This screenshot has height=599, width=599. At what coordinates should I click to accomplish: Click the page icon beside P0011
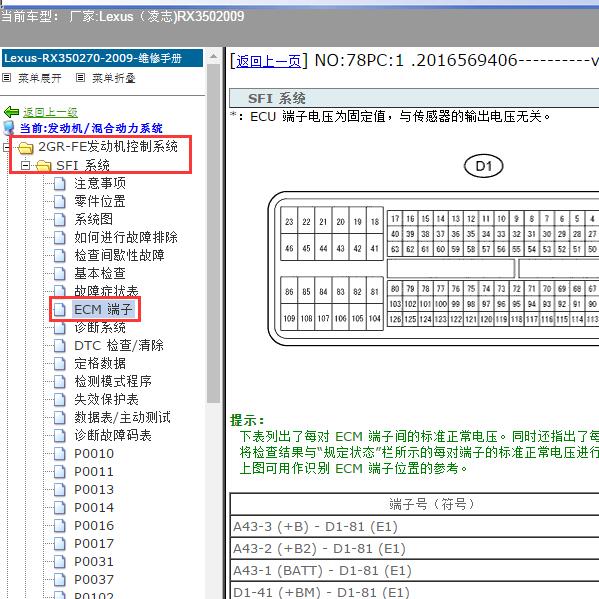(60, 471)
